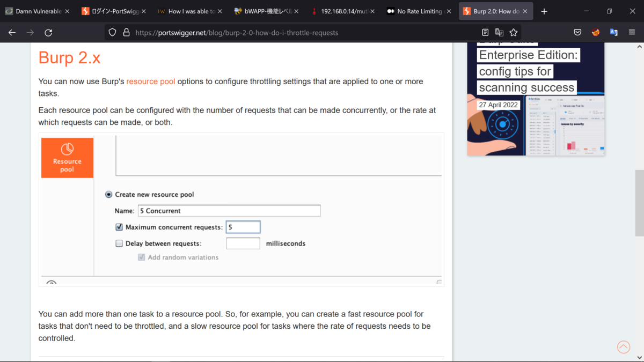This screenshot has width=644, height=362.
Task: Open Pocket save icon in toolbar
Action: 577,33
